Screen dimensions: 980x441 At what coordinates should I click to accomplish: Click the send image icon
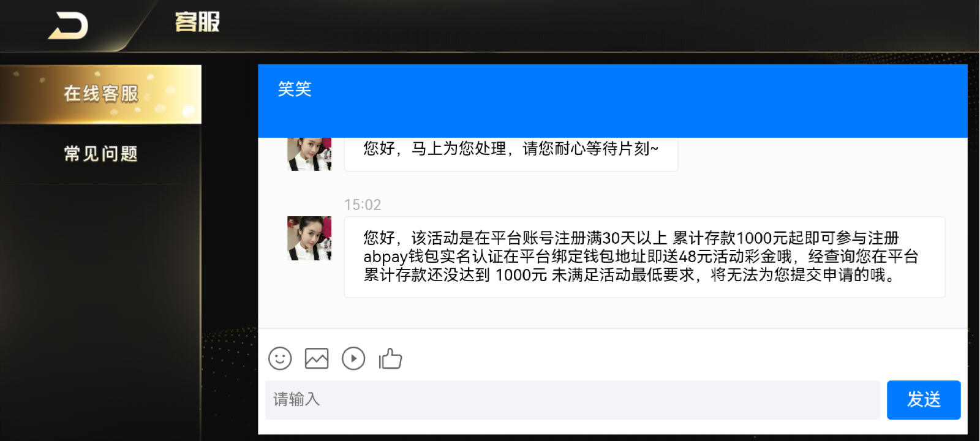pyautogui.click(x=317, y=358)
